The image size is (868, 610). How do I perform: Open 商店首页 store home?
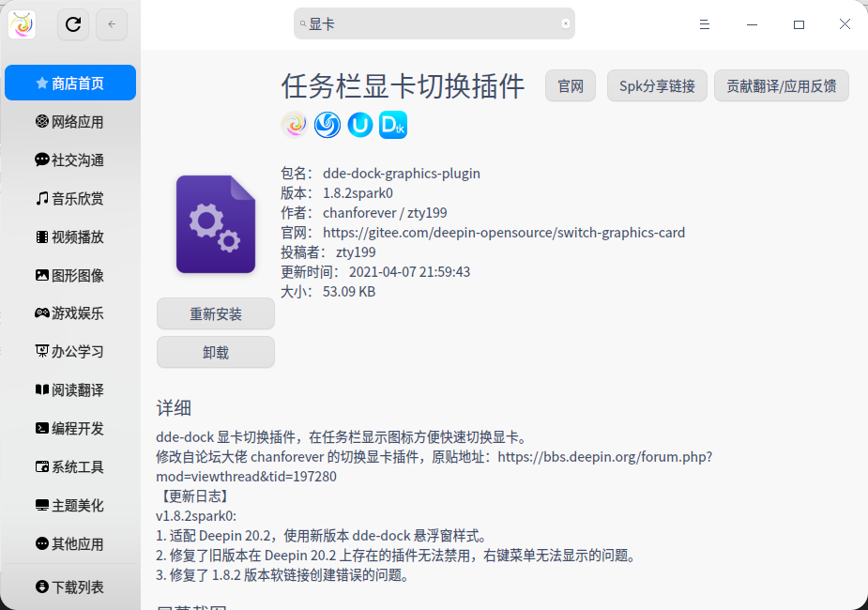tap(70, 83)
